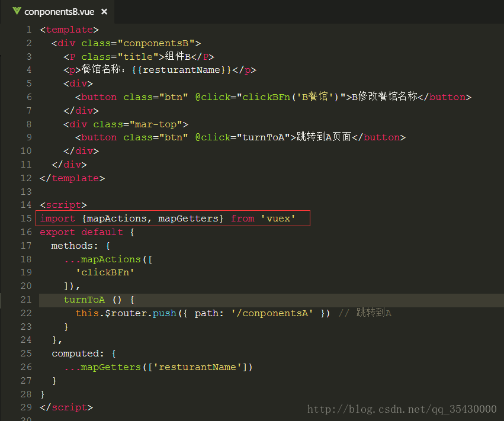Click ...mapGetters call on line 26
Screen dimensions: 504x421
click(158, 367)
